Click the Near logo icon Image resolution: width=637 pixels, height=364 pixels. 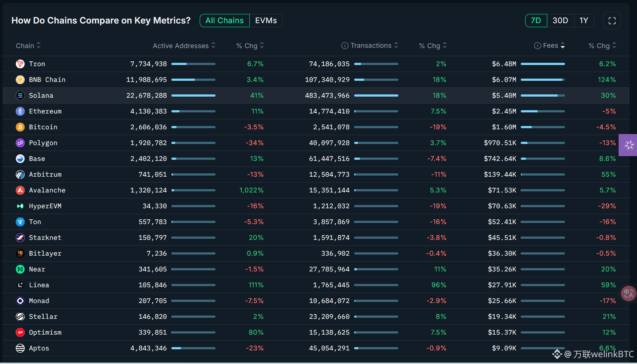[x=20, y=269]
